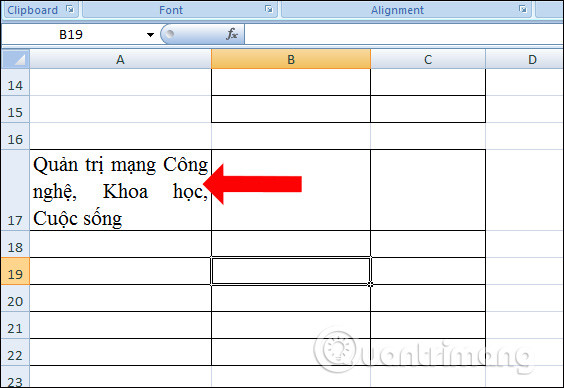Screen dimensions: 564x388
Task: Click the Alignment group label
Action: (397, 10)
